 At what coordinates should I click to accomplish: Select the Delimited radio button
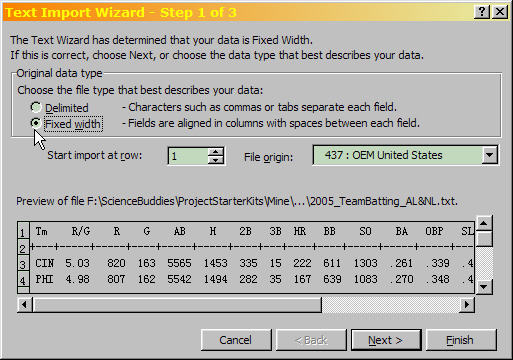coord(36,107)
